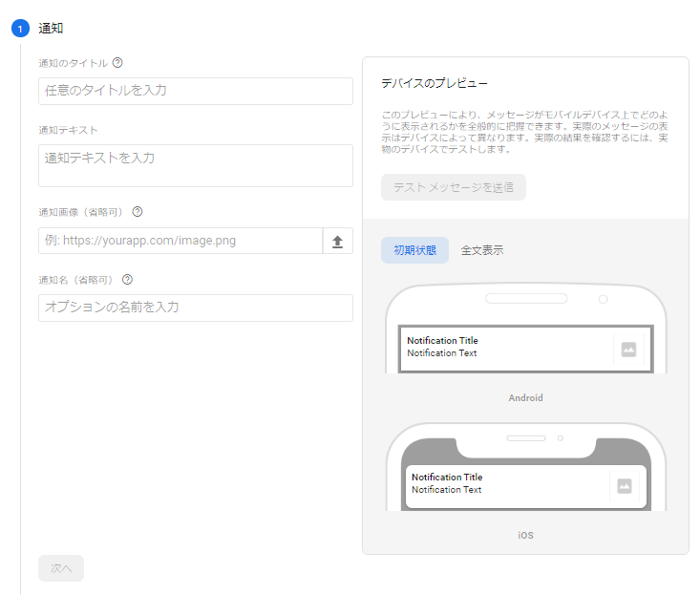Click into the 通知テキストを入力 text area

[x=196, y=165]
